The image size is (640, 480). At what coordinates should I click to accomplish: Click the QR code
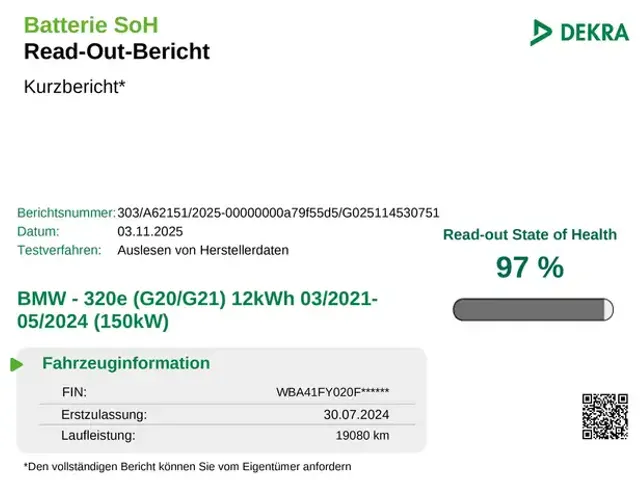[604, 417]
